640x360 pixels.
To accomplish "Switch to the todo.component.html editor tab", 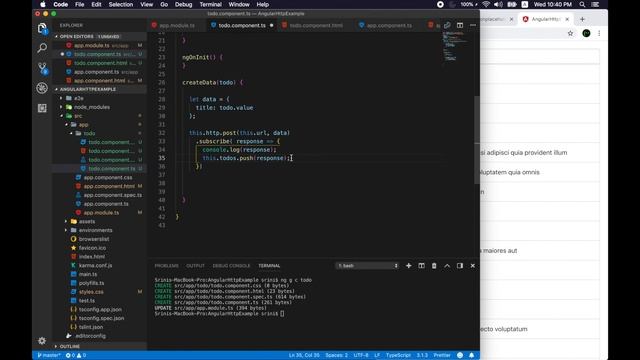I will tap(316, 25).
